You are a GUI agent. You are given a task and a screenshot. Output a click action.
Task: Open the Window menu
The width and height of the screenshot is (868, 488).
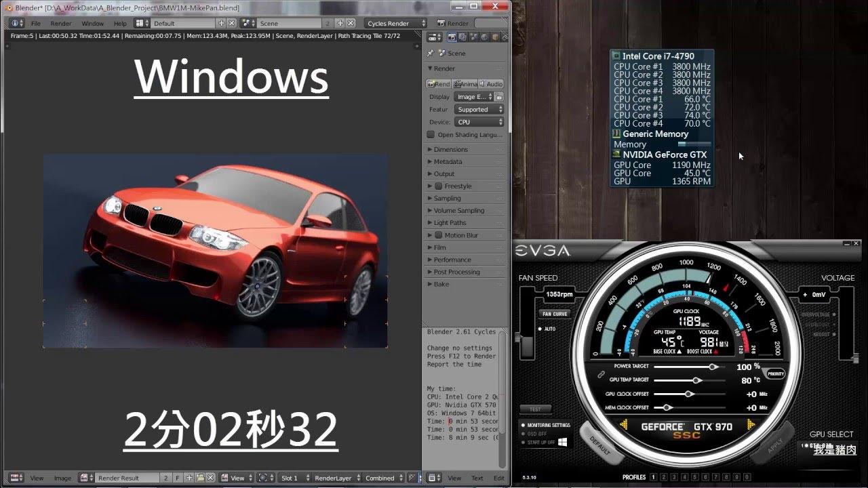point(93,24)
